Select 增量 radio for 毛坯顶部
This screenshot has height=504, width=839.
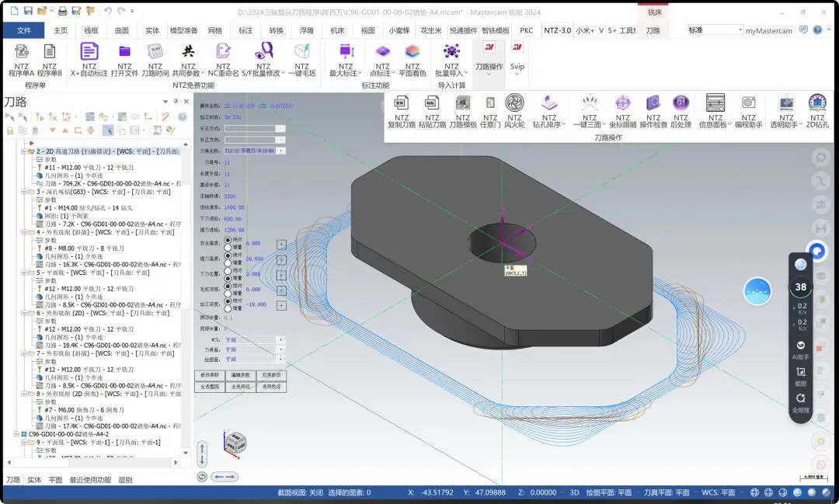(x=228, y=294)
